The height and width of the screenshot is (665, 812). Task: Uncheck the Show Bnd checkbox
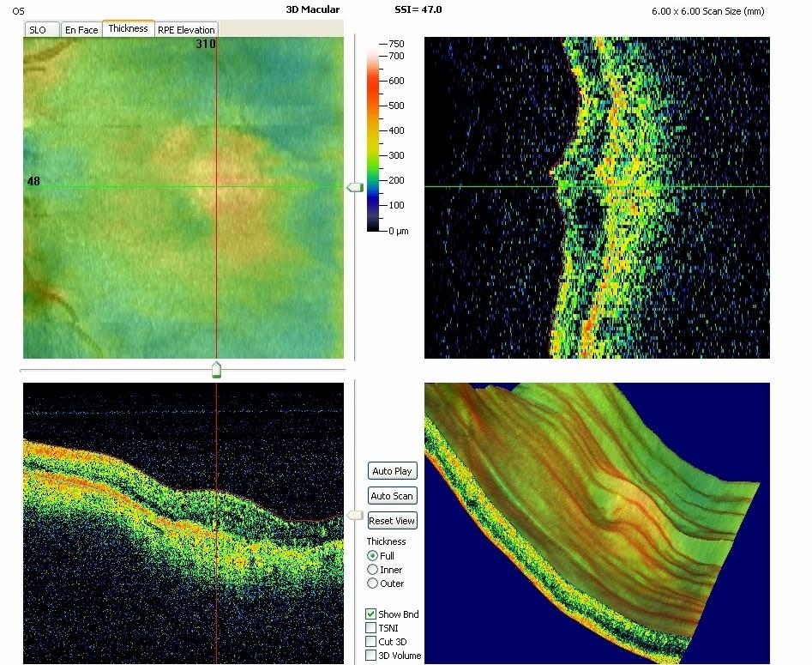pyautogui.click(x=371, y=614)
